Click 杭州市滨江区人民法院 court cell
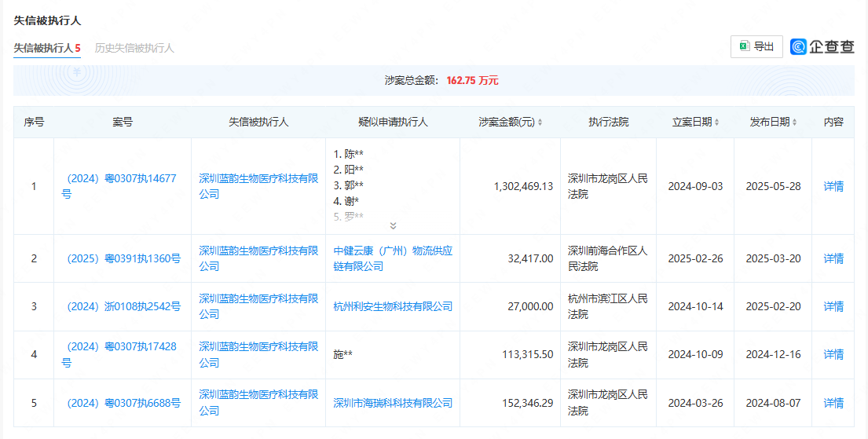The height and width of the screenshot is (439, 868). click(608, 307)
